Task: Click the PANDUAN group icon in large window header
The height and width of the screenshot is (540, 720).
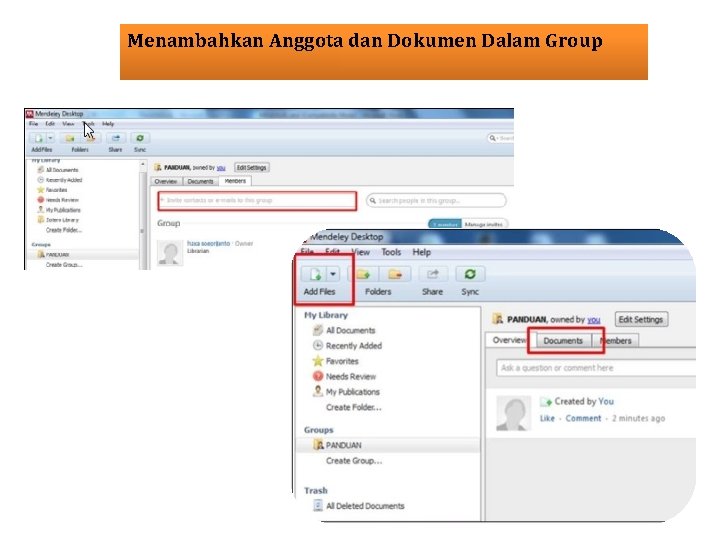Action: pyautogui.click(x=497, y=319)
